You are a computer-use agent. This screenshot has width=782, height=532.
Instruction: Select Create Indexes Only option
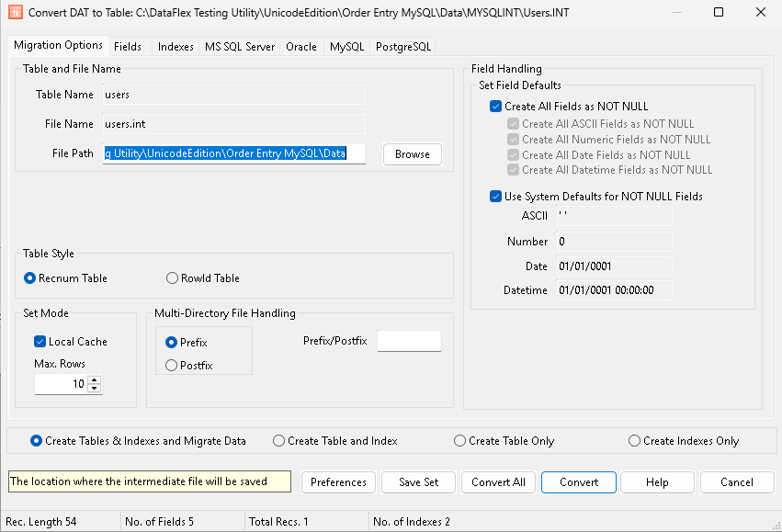(x=635, y=441)
